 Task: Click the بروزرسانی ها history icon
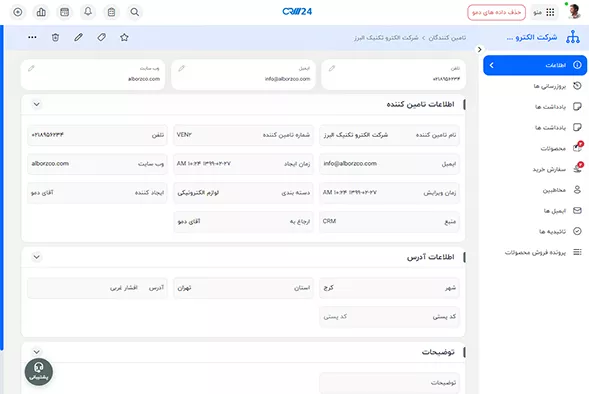pyautogui.click(x=577, y=86)
